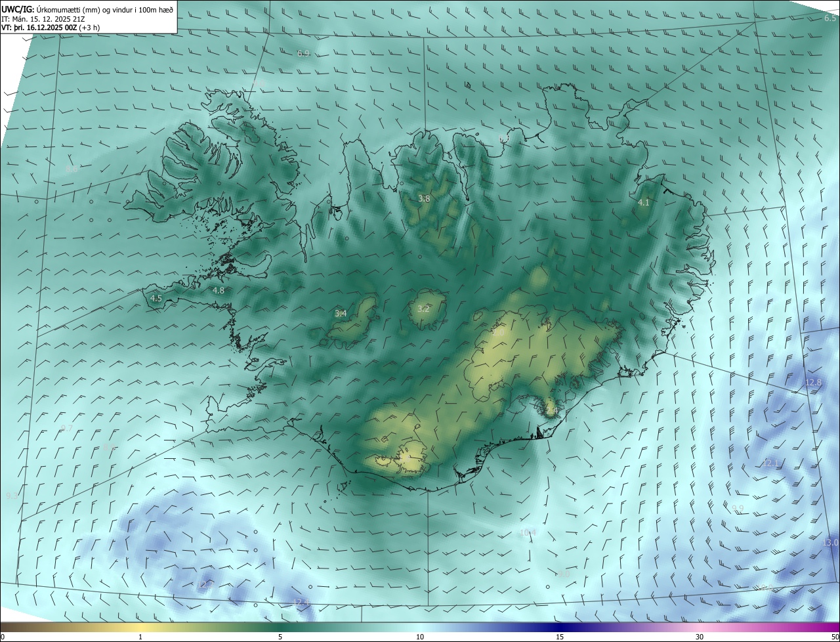Click the title 'Úrkomumætti (mm) og vindur í 100m hæð'

click(x=105, y=9)
